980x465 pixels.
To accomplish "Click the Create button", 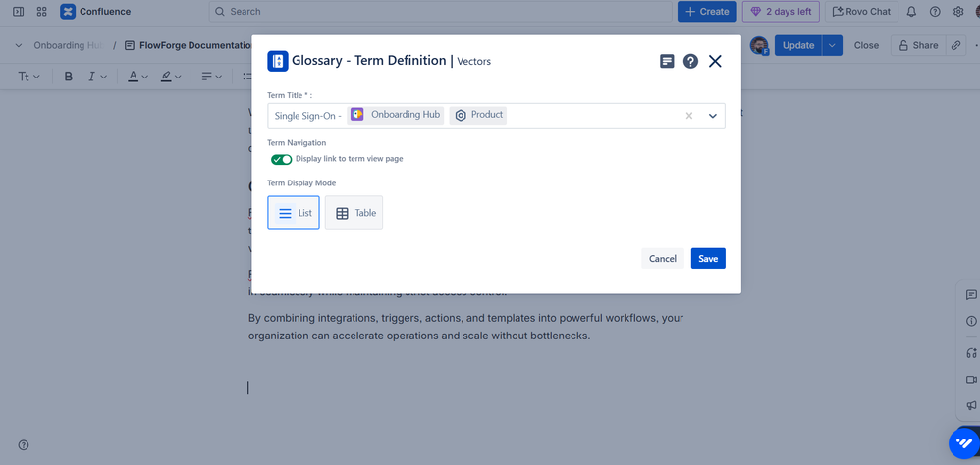I will (x=707, y=11).
